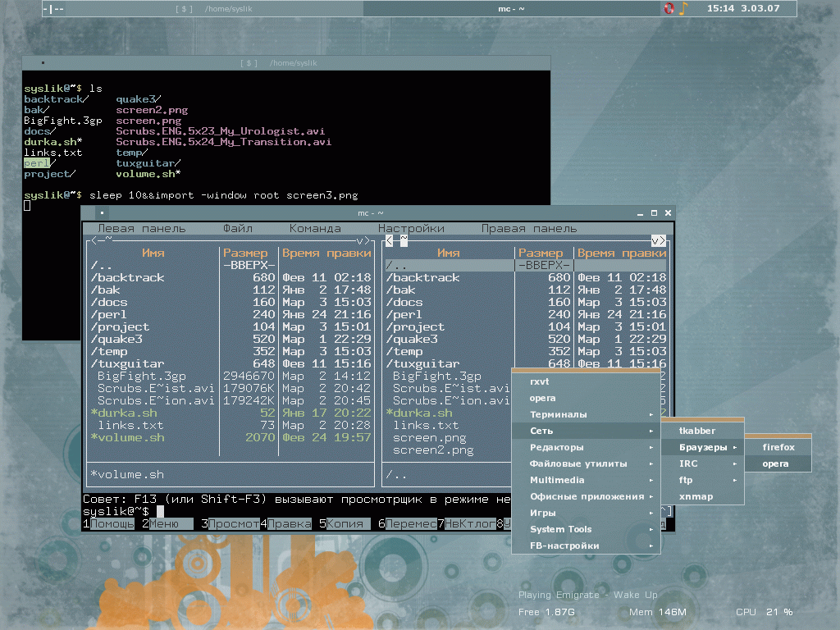Launch opera from the main root menu
This screenshot has height=630, width=840.
586,398
